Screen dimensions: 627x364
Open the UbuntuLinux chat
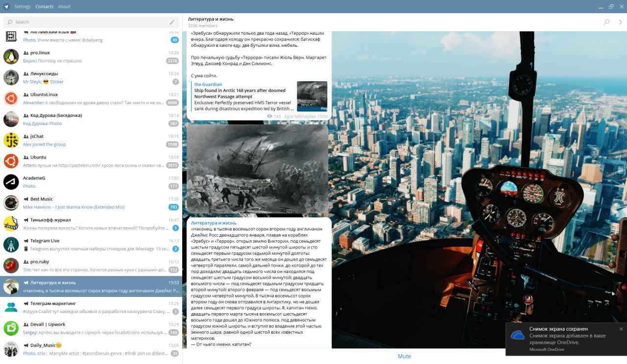(x=91, y=98)
